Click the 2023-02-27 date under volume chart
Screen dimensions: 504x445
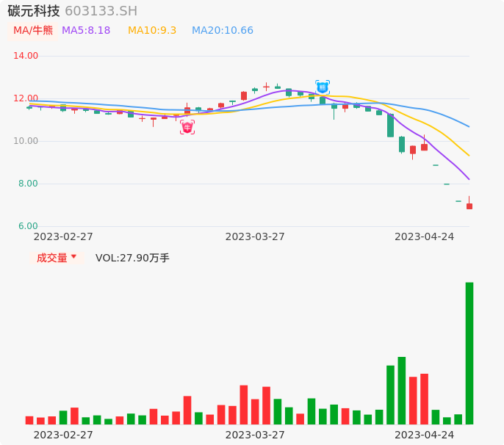pos(63,435)
